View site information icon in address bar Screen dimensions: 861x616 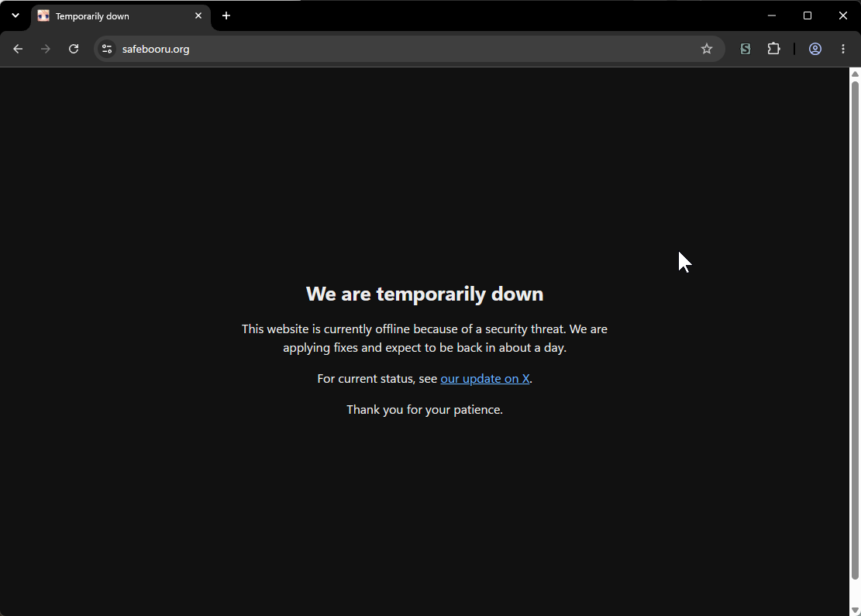(107, 49)
